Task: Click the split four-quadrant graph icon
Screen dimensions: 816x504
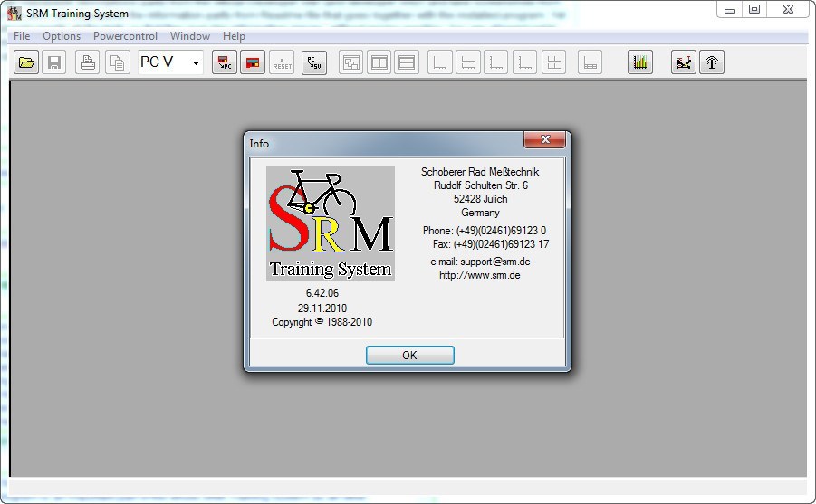Action: pos(553,63)
